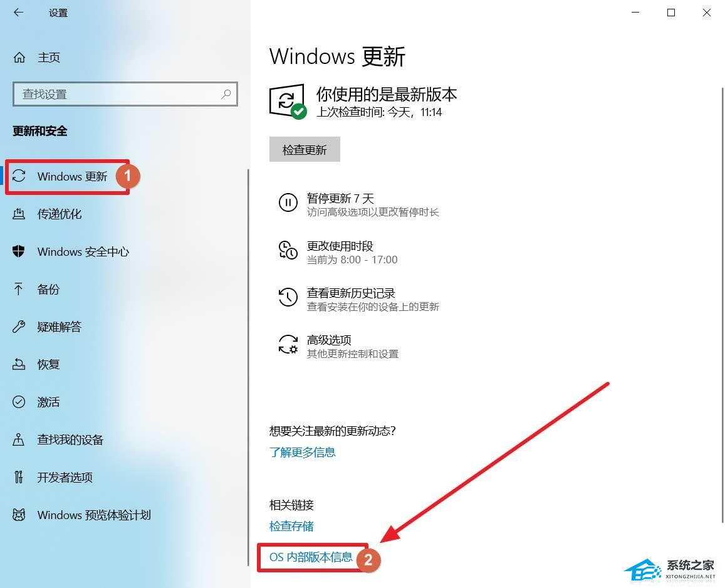Click the 查找设置 search field
Screen dimensions: 725x588
(125, 95)
